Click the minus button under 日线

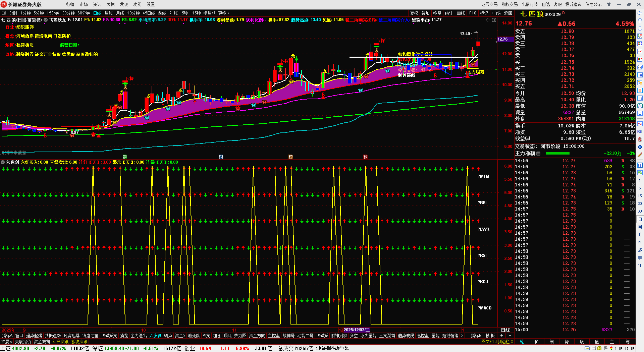[510, 336]
